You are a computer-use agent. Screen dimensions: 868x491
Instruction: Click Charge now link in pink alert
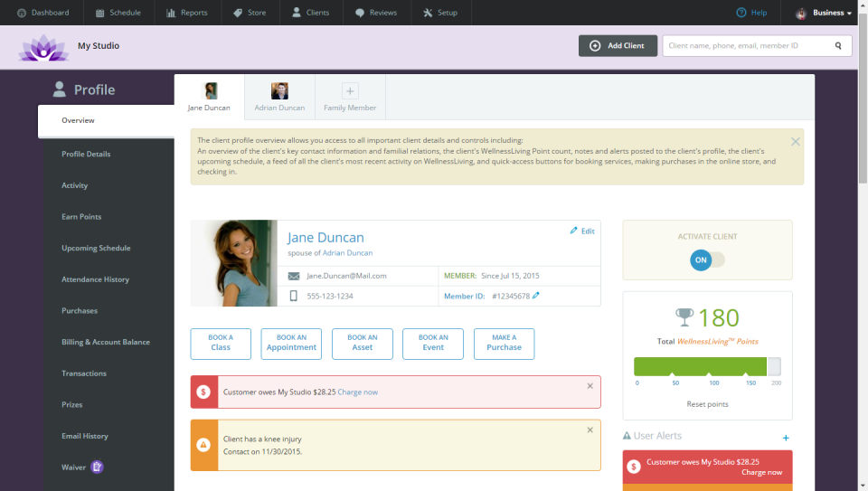pyautogui.click(x=358, y=392)
